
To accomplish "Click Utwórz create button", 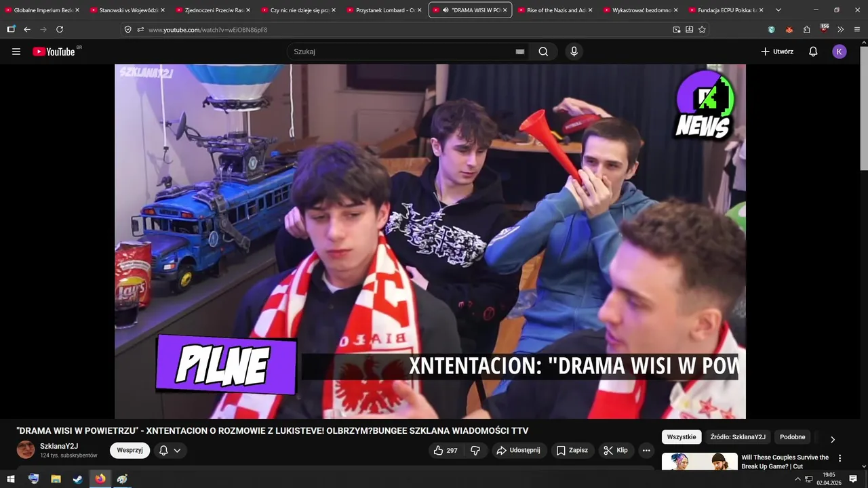I will tap(777, 52).
